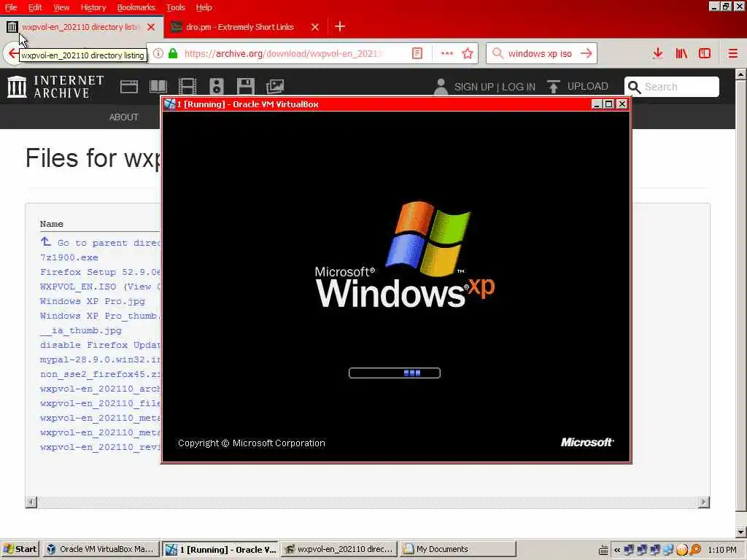Close the wxpvol-en_202110 directory listing tab
The image size is (747, 560).
(151, 27)
